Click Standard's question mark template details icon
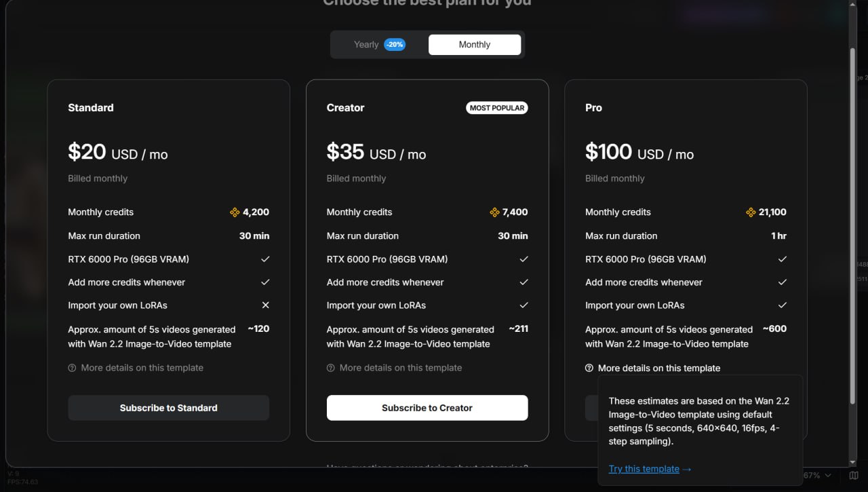 pos(72,368)
